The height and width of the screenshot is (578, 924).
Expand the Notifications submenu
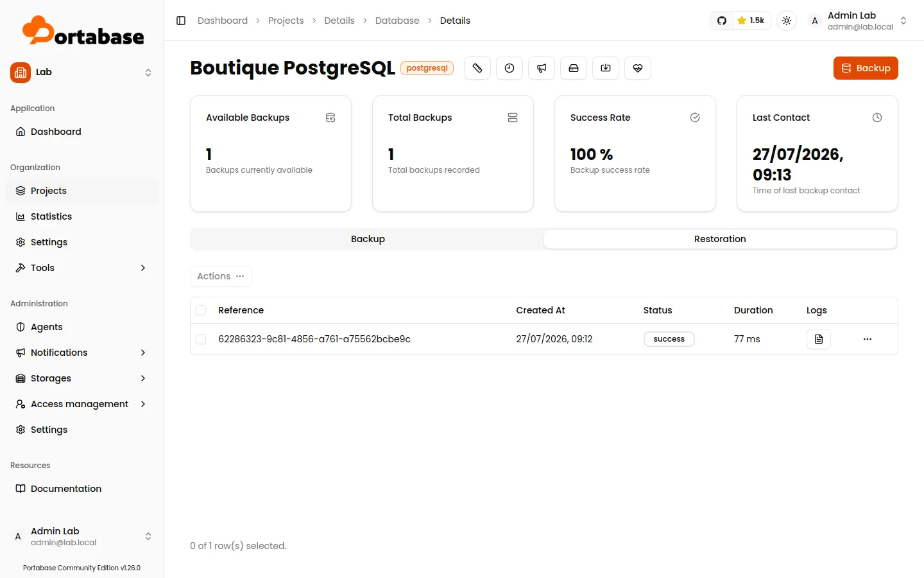(x=82, y=353)
